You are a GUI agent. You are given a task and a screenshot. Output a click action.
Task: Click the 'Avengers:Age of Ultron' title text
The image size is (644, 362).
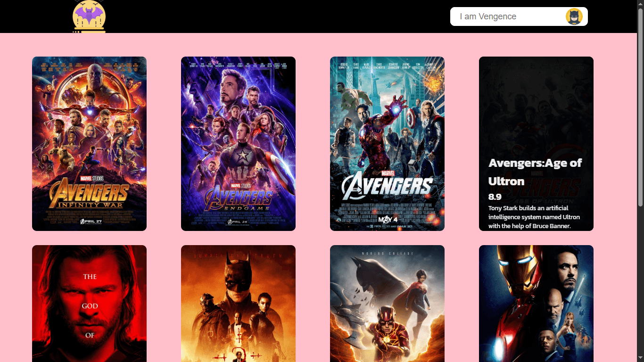pos(535,172)
